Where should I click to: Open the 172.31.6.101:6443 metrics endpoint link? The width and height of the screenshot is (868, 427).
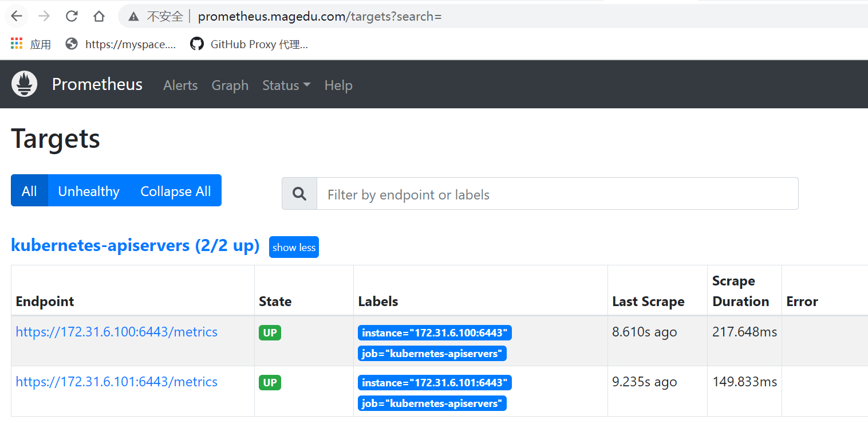[117, 382]
